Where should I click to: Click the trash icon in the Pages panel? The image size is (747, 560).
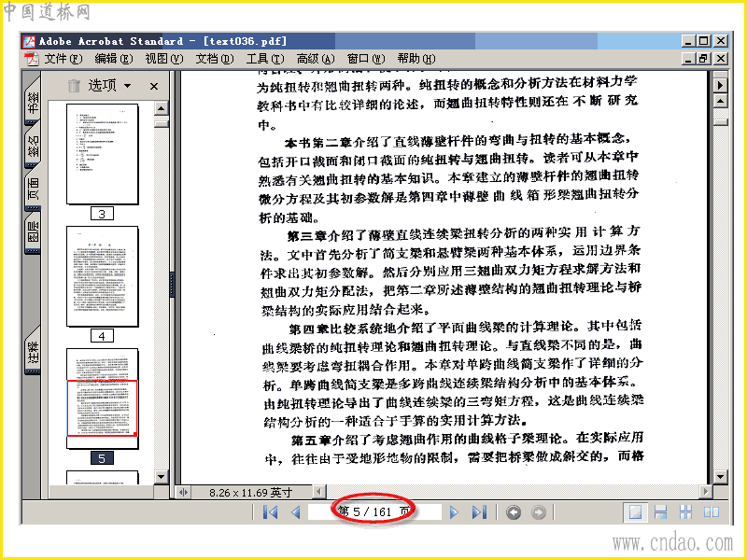(x=74, y=86)
